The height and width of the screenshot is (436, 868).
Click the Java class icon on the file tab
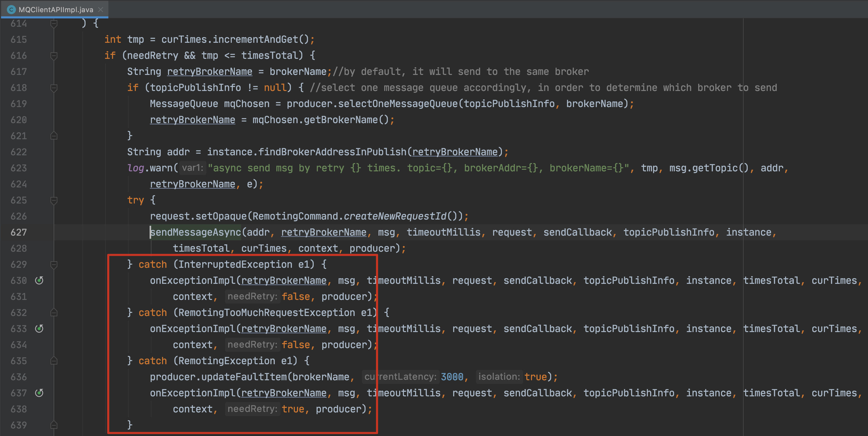point(12,9)
